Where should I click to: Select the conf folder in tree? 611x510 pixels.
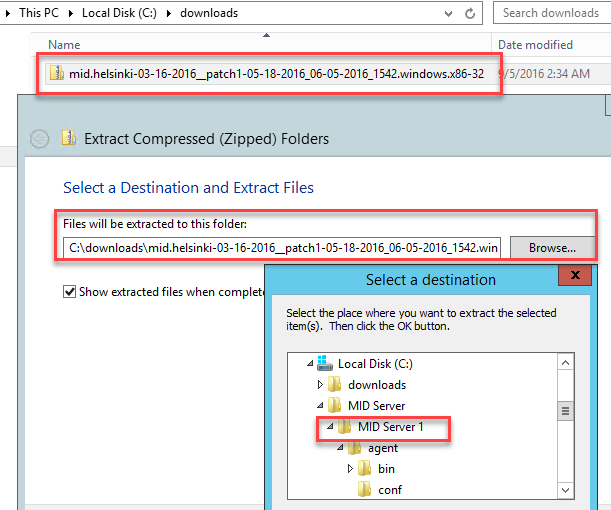coord(390,490)
